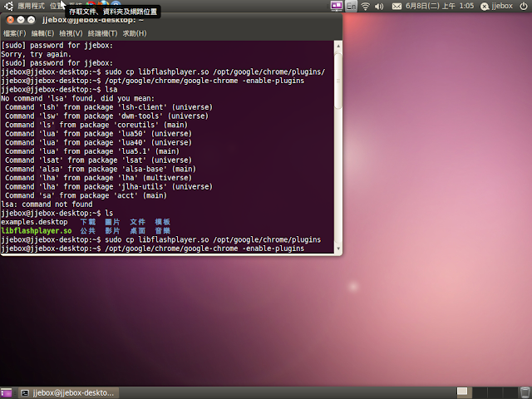Minimize the terminal window
The width and height of the screenshot is (532, 399).
[21, 20]
